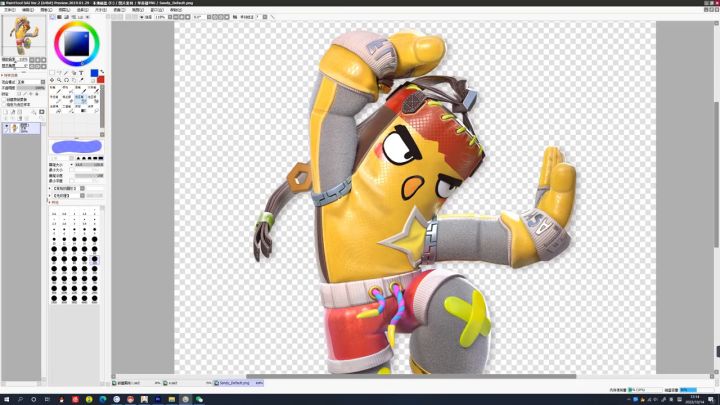The image size is (720, 405).
Task: Expand the layer effects section
Action: pos(11,75)
